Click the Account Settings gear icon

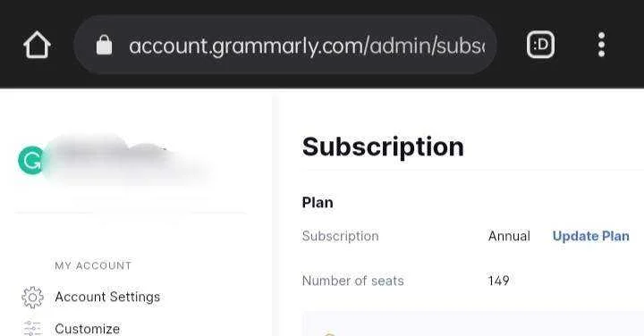(32, 297)
